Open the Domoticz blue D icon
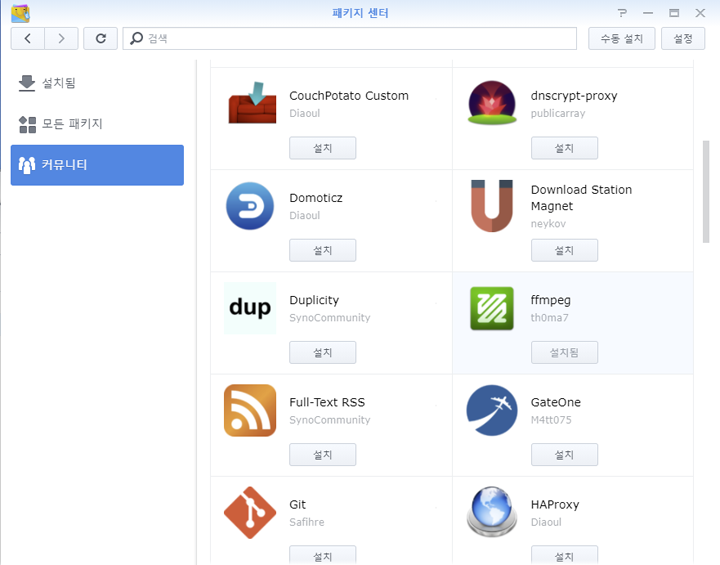The image size is (720, 565). (250, 206)
